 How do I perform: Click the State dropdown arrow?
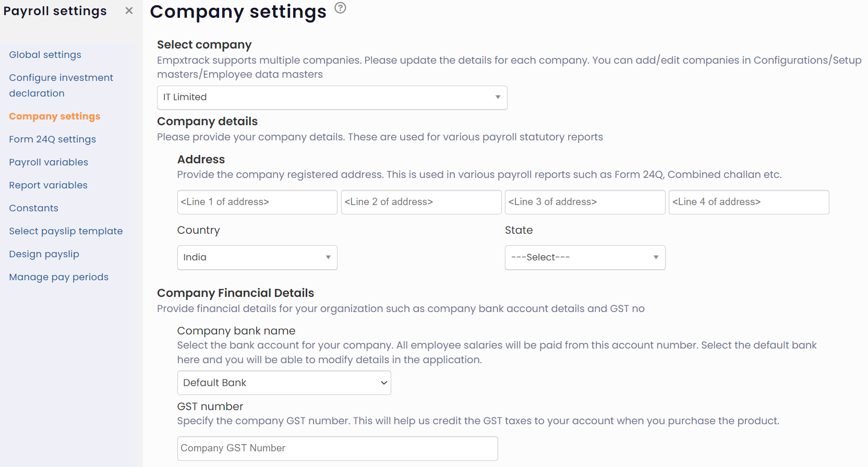pyautogui.click(x=655, y=257)
